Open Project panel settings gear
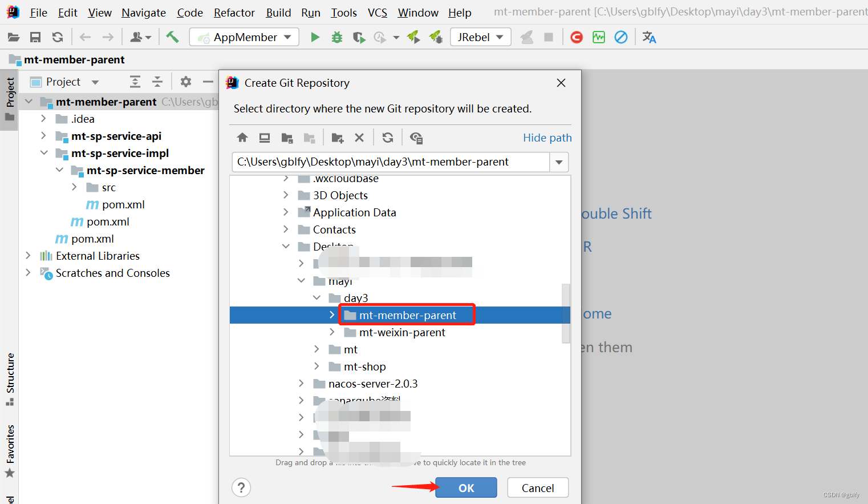This screenshot has height=504, width=868. pyautogui.click(x=186, y=82)
